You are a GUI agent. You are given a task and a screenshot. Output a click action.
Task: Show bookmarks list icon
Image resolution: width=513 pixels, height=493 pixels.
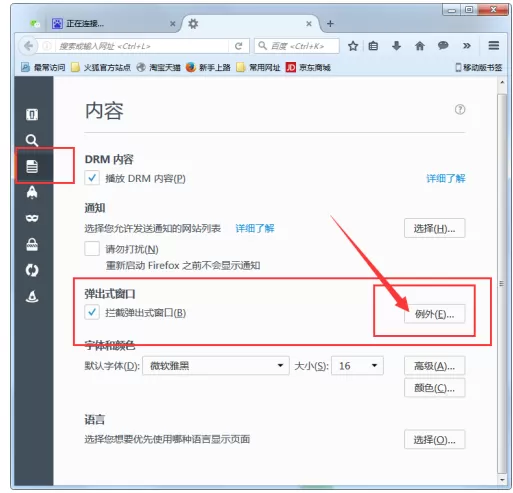point(373,46)
